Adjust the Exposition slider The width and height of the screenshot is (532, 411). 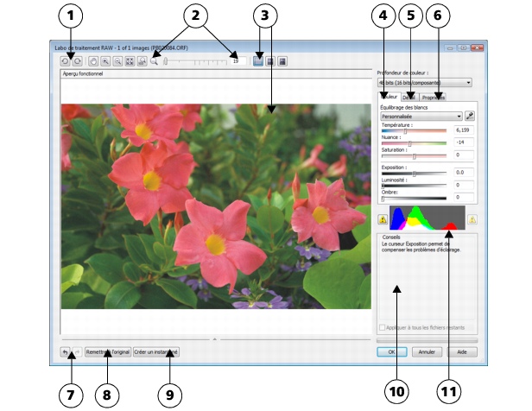[414, 174]
